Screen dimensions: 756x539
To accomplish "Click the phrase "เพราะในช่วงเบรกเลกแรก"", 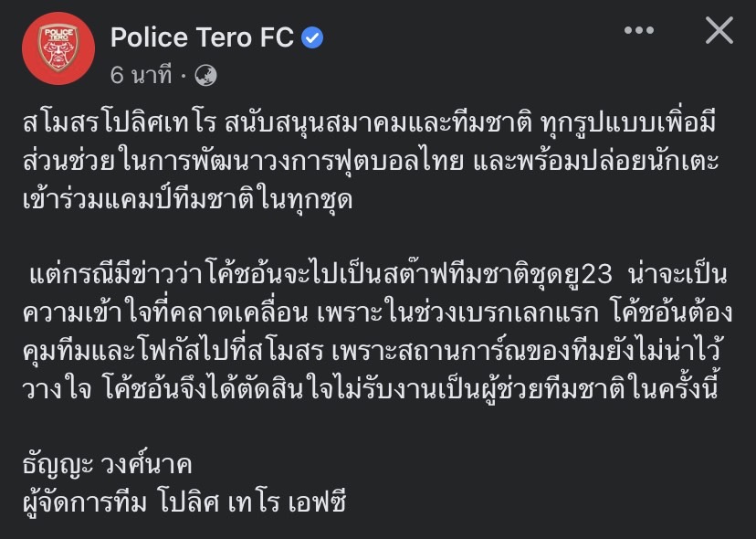I will 458,312.
